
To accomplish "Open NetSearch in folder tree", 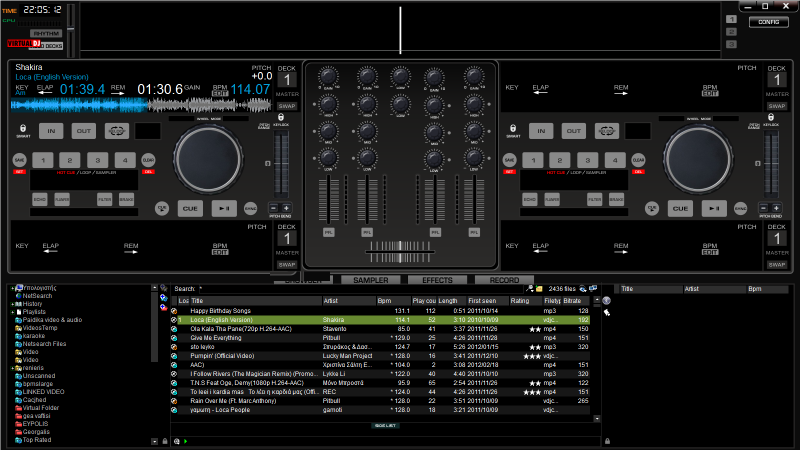I will tap(37, 296).
